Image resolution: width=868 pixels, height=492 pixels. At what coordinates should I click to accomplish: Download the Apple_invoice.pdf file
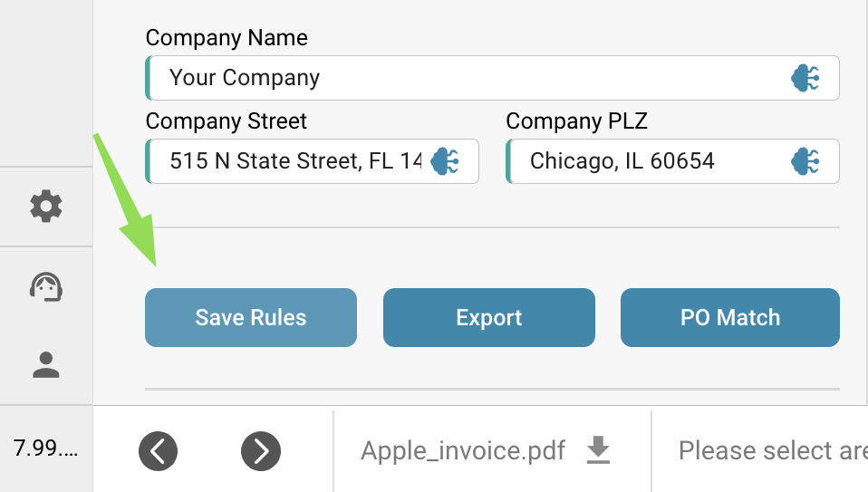pos(598,449)
